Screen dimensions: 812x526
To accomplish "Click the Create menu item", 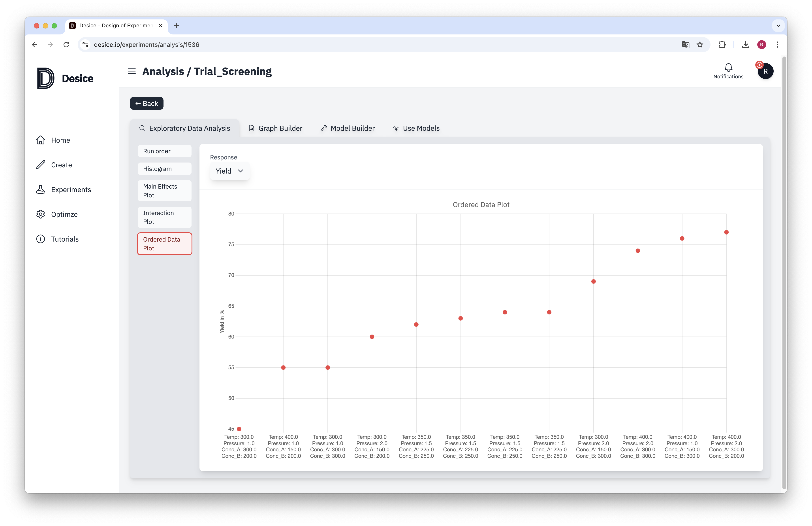I will 62,164.
